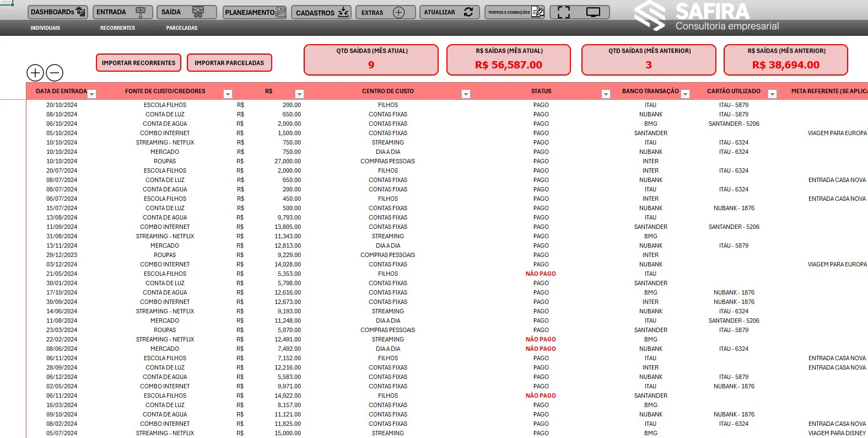Select DIA A DIA on the 11/08/2024 row

[388, 321]
